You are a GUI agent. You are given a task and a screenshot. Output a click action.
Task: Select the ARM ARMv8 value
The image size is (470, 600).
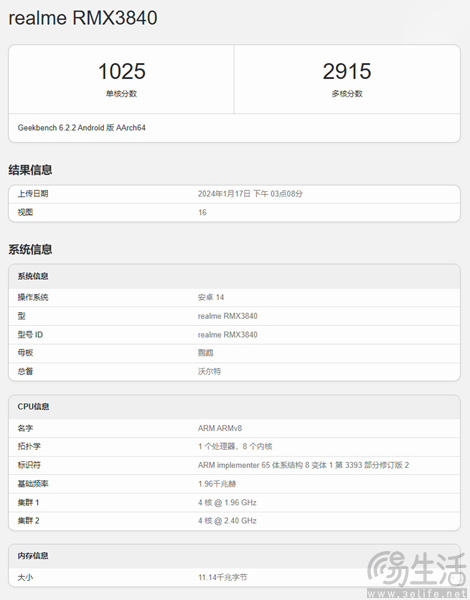tap(220, 428)
